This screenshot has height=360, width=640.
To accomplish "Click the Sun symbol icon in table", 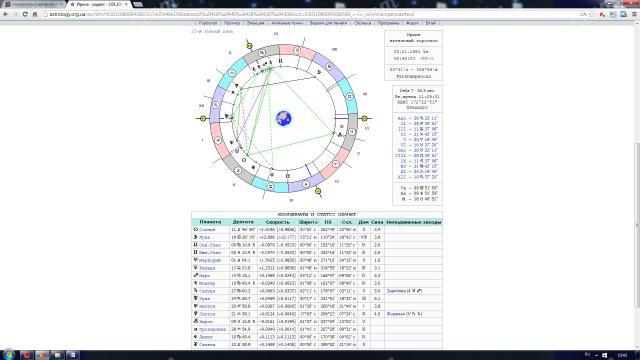I will tap(195, 230).
